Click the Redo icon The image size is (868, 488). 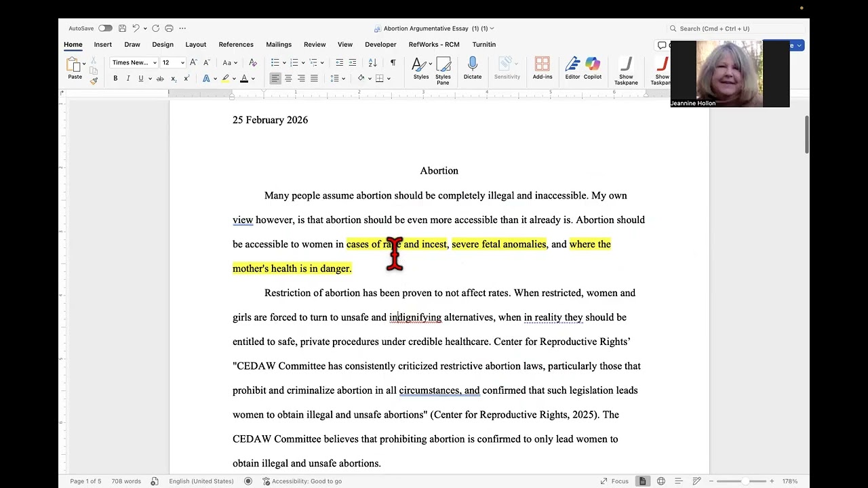[x=155, y=28]
